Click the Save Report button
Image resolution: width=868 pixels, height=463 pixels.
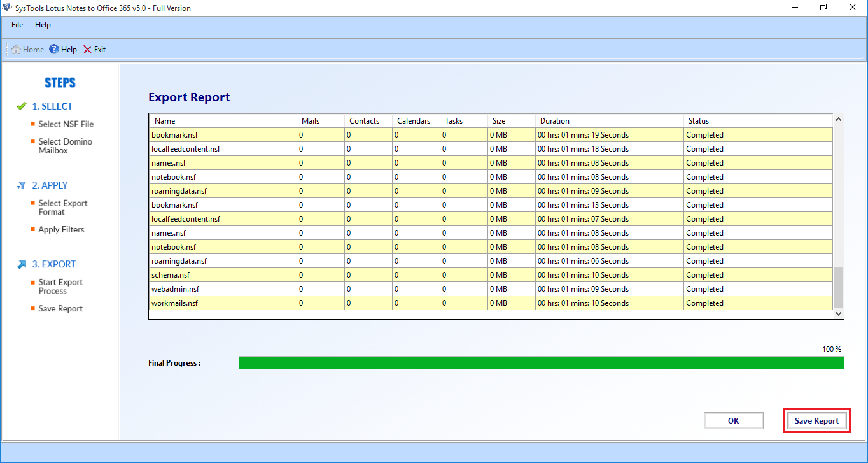tap(816, 420)
